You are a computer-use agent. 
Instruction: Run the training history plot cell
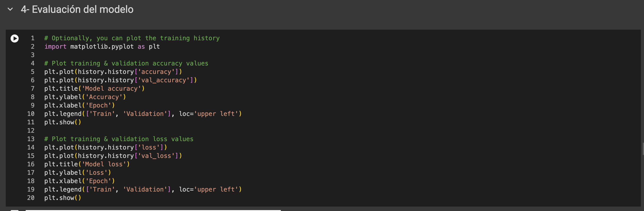14,38
